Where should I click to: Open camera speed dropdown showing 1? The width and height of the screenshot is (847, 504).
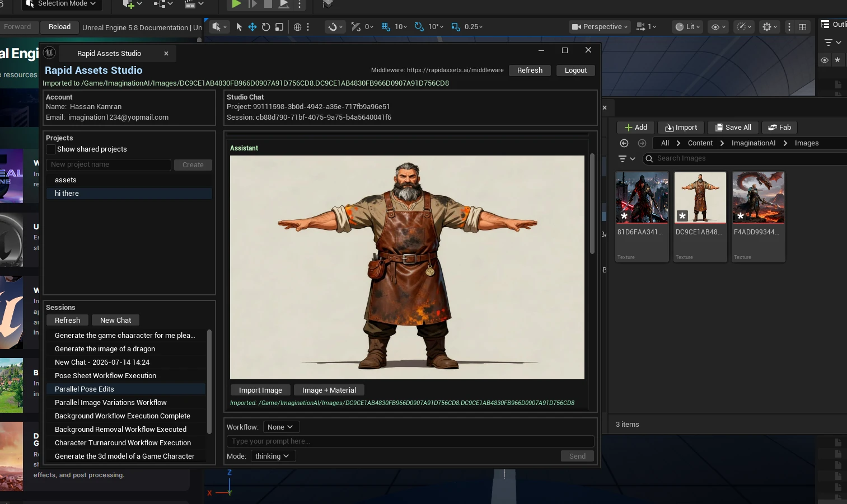pos(646,27)
